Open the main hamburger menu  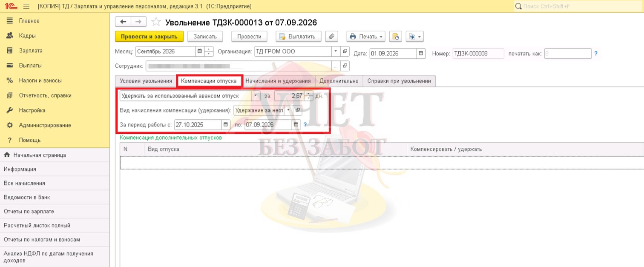tap(26, 6)
